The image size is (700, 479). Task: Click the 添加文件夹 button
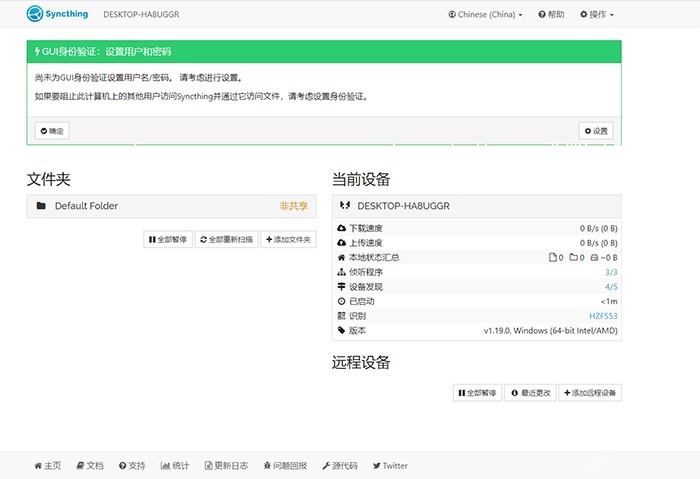tap(288, 239)
